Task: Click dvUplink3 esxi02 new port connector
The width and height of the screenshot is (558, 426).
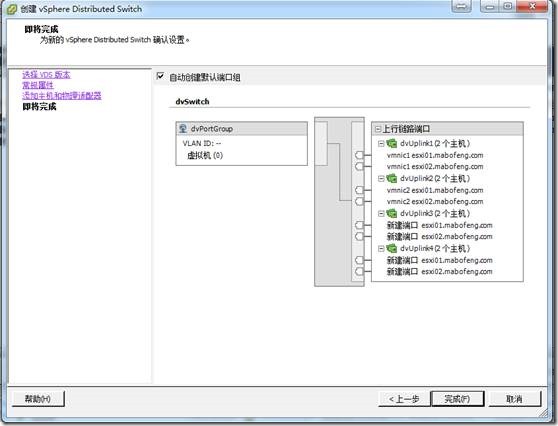Action: [359, 236]
